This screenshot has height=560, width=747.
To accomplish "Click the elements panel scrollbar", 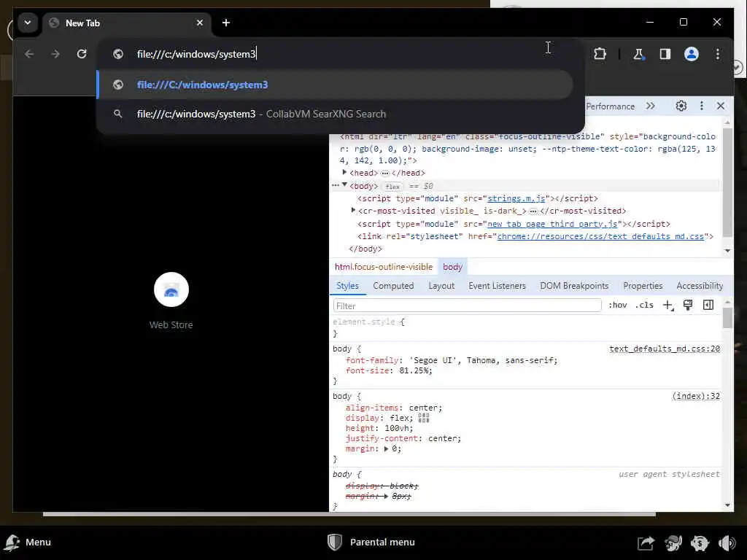I will (x=727, y=183).
